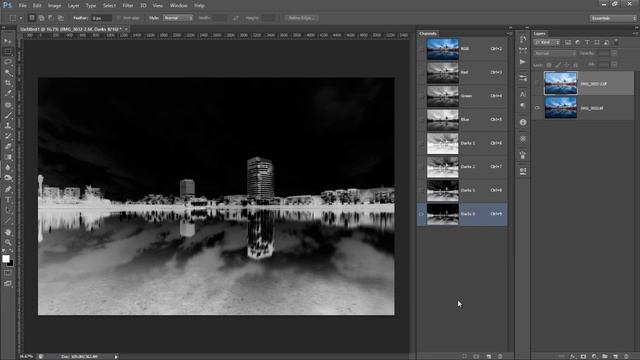Viewport: 640px width, 360px height.
Task: Select the Eraser tool
Action: 8,147
